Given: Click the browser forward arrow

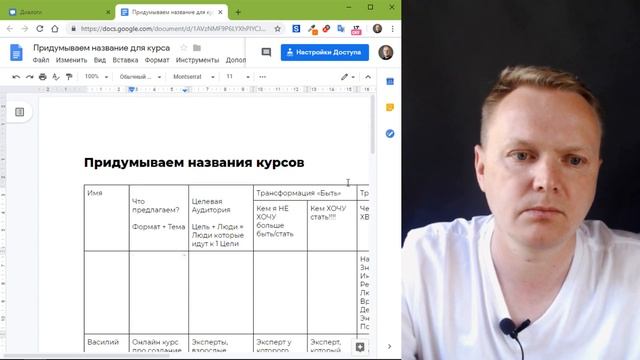Looking at the screenshot, I should (x=24, y=29).
